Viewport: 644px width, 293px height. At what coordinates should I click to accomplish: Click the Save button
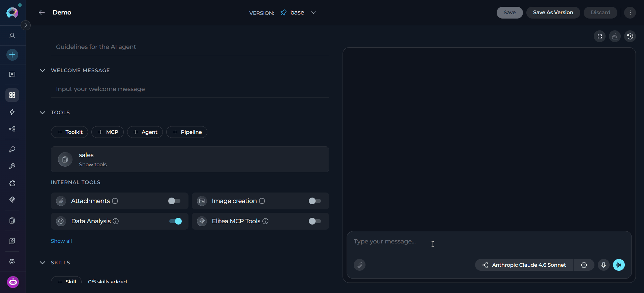tap(509, 12)
